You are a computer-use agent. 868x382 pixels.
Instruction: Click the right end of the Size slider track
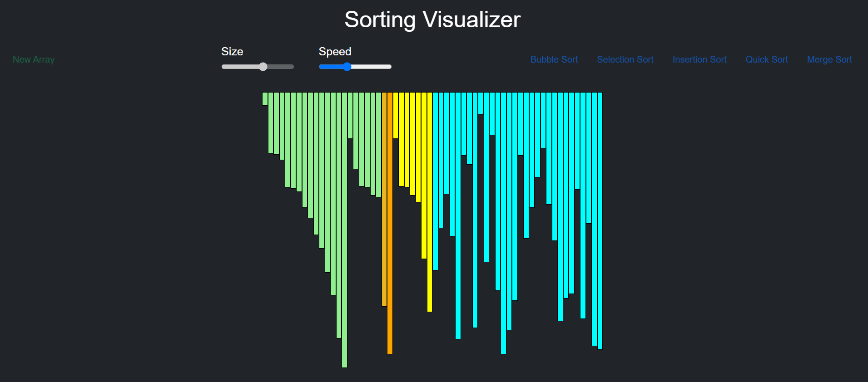[291, 67]
